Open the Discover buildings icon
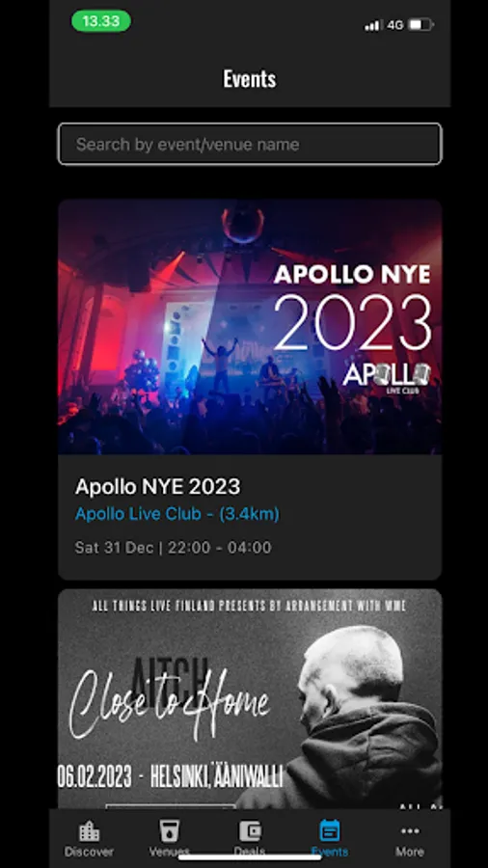Image resolution: width=488 pixels, height=868 pixels. point(89,831)
